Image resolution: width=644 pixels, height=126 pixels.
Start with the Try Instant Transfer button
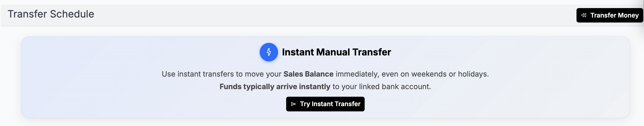[325, 104]
